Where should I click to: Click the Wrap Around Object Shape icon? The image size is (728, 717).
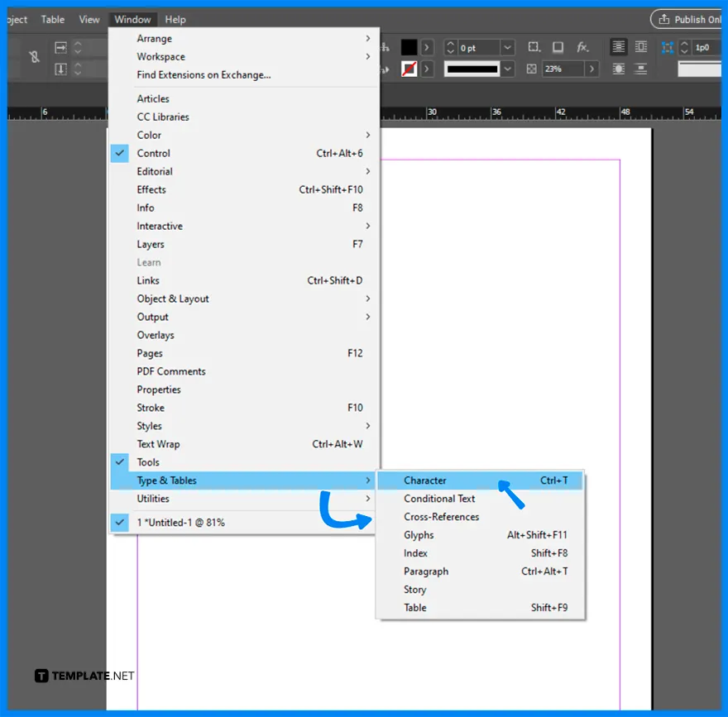[x=619, y=69]
